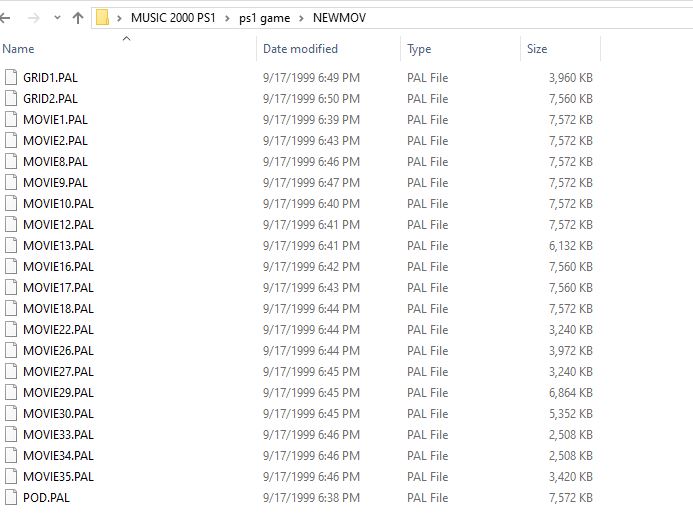Select the file name MOVIE12.PAL
693x527 pixels.
point(58,225)
